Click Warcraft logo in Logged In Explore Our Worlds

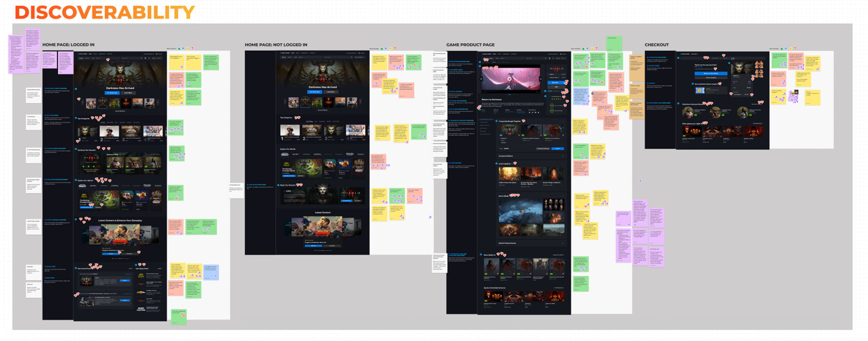tap(82, 186)
